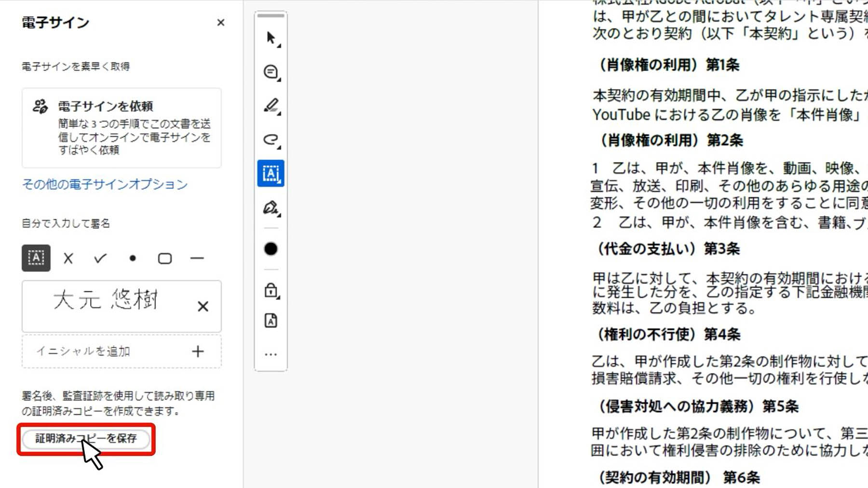Screen dimensions: 868x488
Task: Select the fountain pen sign tool
Action: pos(271,208)
